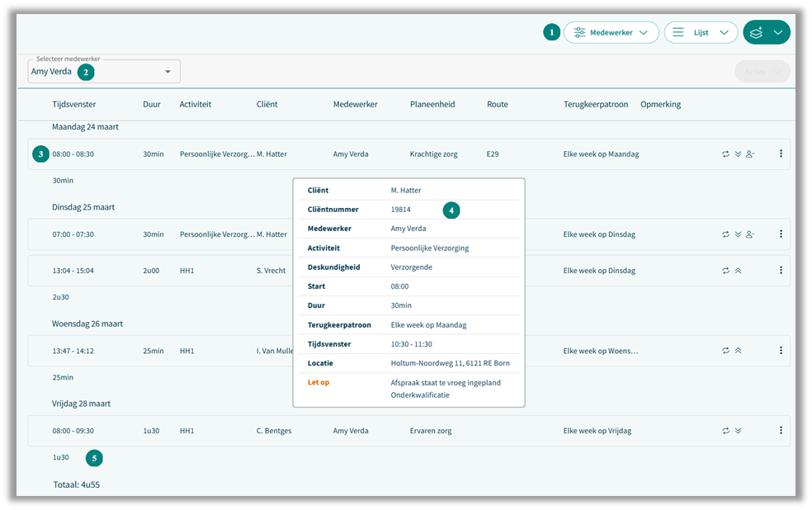This screenshot has height=510, width=812.
Task: Click the Acties button
Action: (x=762, y=72)
